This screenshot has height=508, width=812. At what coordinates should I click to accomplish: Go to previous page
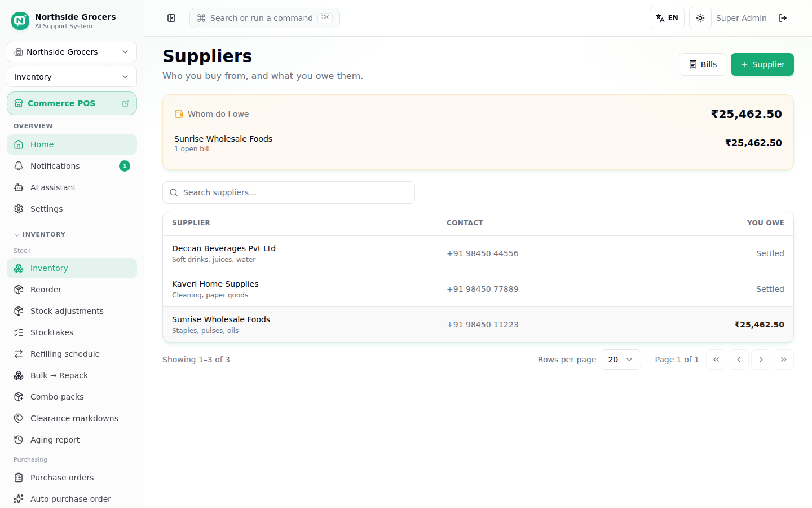[x=739, y=360]
